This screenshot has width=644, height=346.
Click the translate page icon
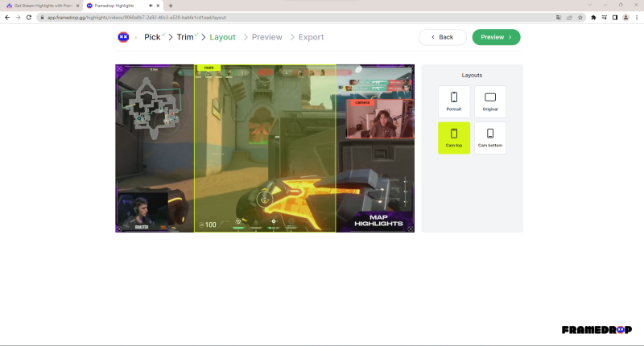pos(559,18)
